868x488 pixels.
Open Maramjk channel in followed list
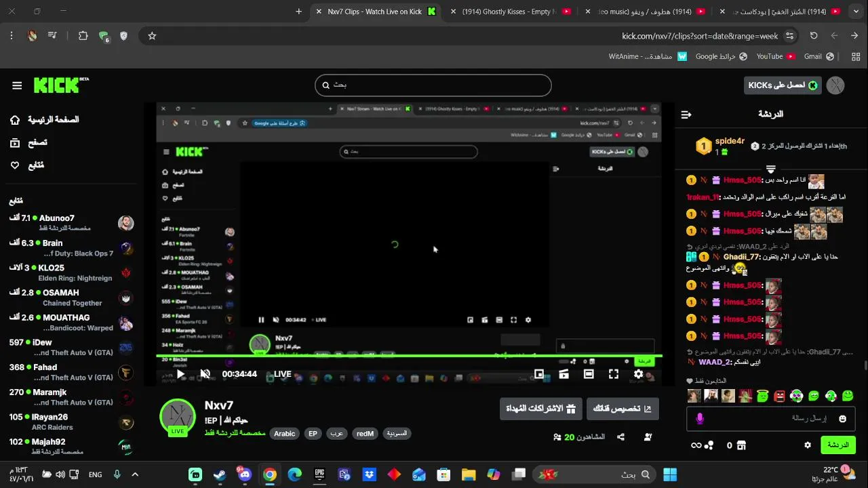[71, 397]
